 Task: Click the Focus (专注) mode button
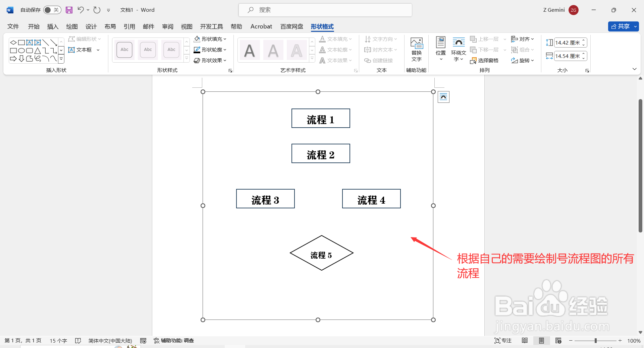click(503, 341)
